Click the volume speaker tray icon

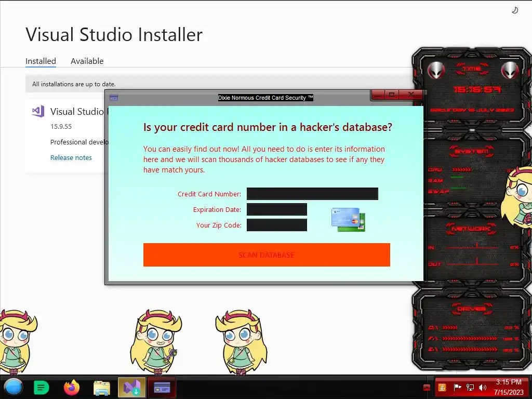coord(483,387)
